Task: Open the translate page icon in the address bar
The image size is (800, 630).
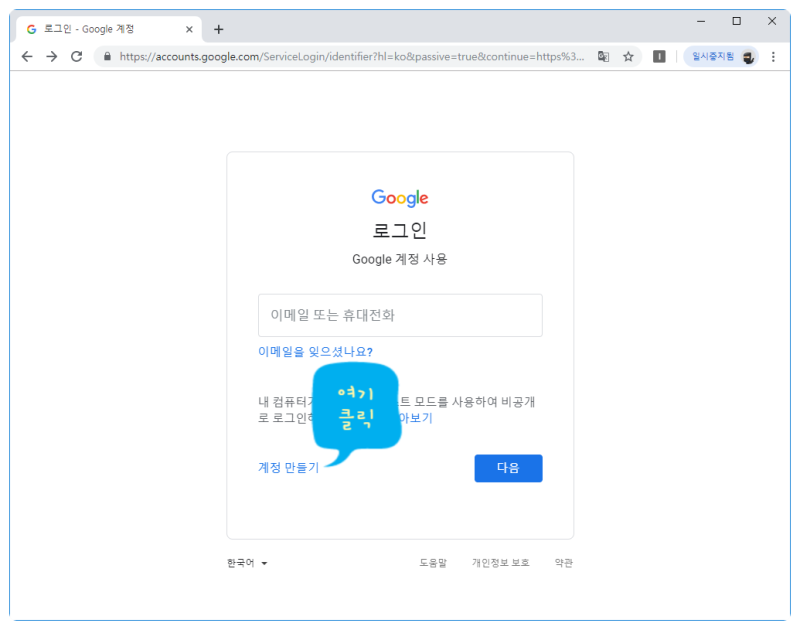Action: tap(603, 57)
